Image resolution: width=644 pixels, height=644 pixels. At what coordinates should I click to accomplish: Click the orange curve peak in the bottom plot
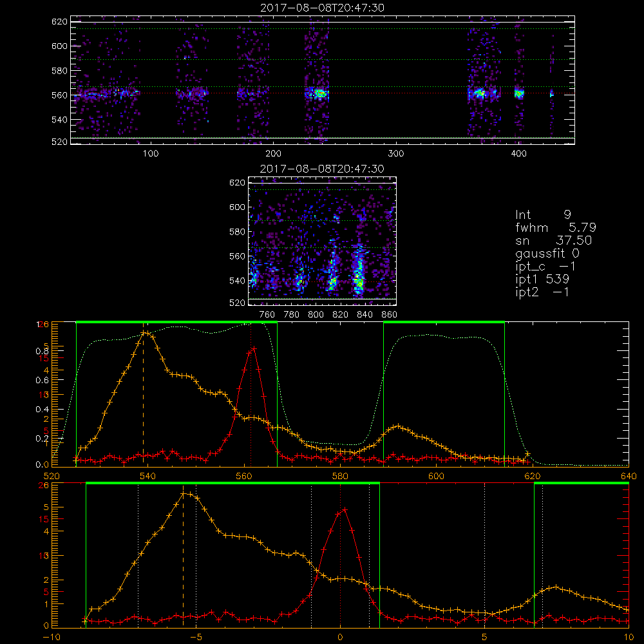click(184, 493)
